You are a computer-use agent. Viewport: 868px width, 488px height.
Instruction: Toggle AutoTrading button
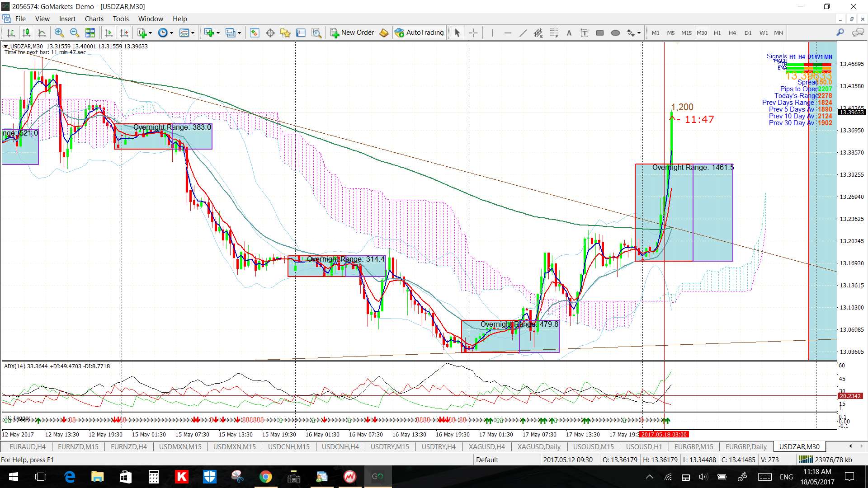click(419, 33)
